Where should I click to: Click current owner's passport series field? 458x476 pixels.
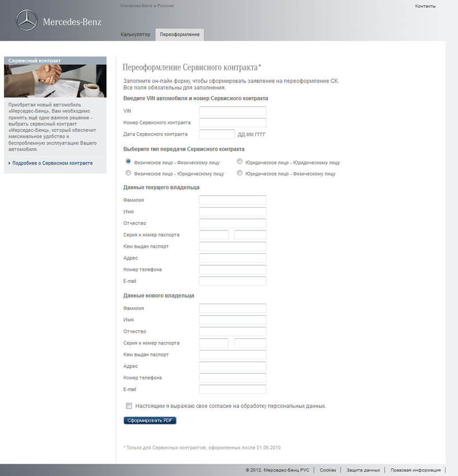pyautogui.click(x=214, y=235)
